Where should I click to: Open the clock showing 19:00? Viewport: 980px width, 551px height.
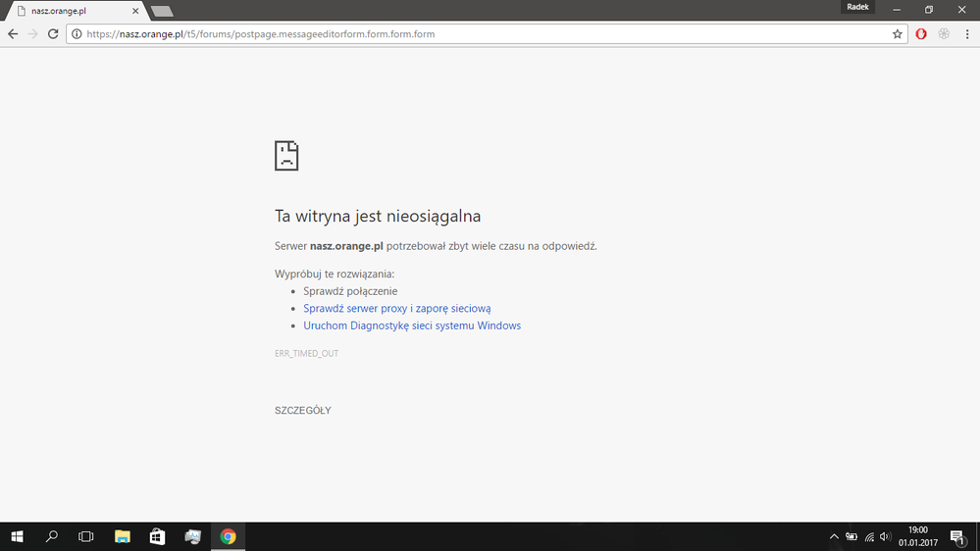tap(918, 536)
